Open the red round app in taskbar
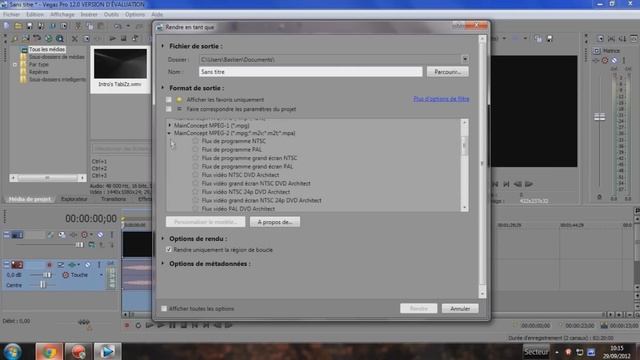 click(78, 351)
